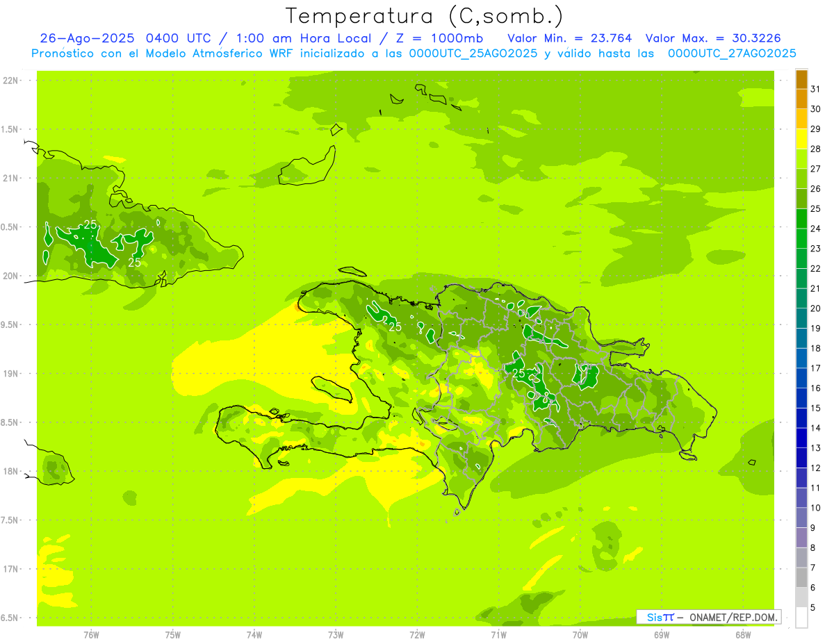Choose the green legend swatch between 24 and 25
Screen dimensions: 834x644
click(x=801, y=218)
